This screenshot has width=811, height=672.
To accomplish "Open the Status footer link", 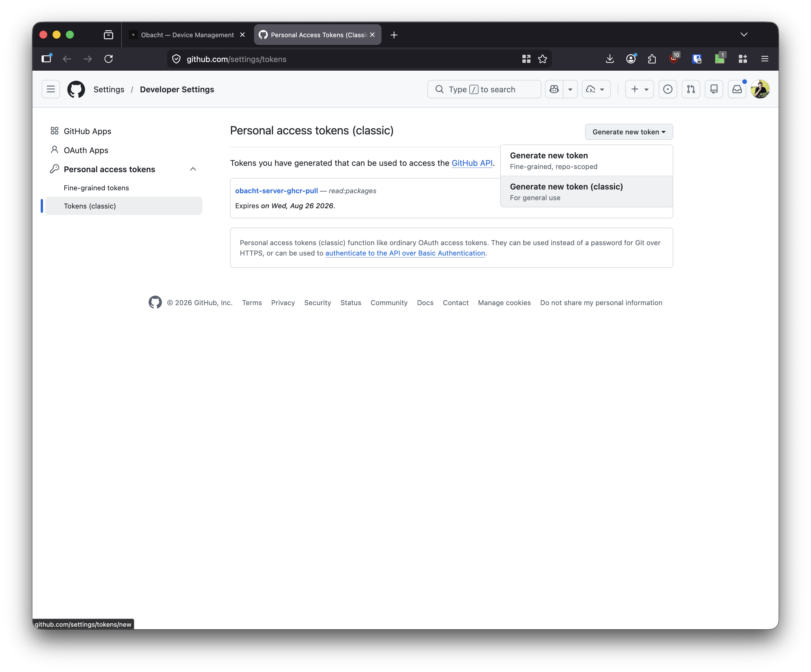I will 351,303.
